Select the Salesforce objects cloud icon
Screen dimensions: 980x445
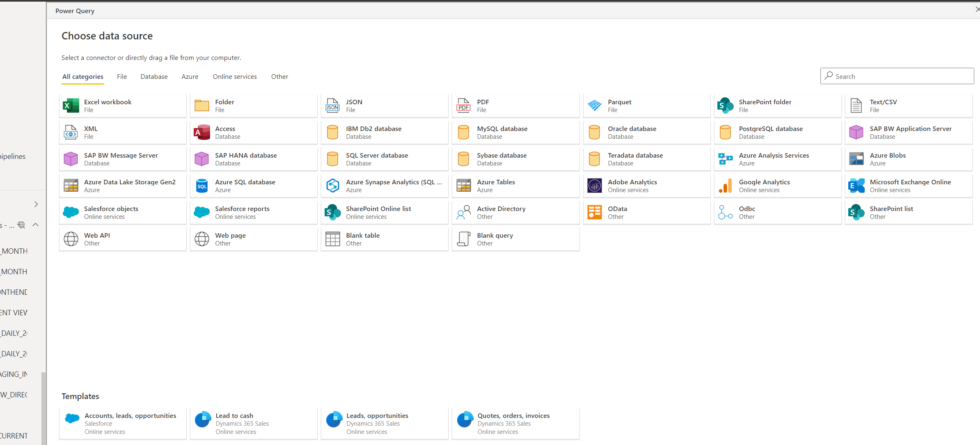point(71,212)
